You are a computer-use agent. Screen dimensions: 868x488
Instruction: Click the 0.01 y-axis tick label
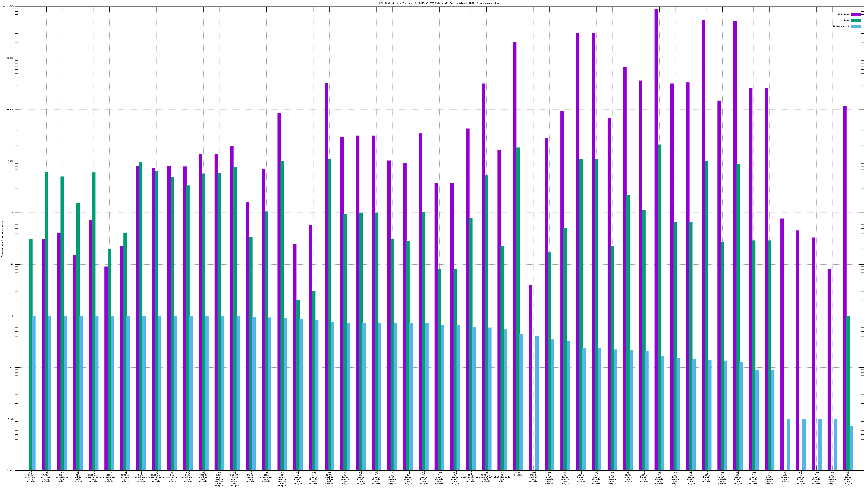(x=11, y=419)
